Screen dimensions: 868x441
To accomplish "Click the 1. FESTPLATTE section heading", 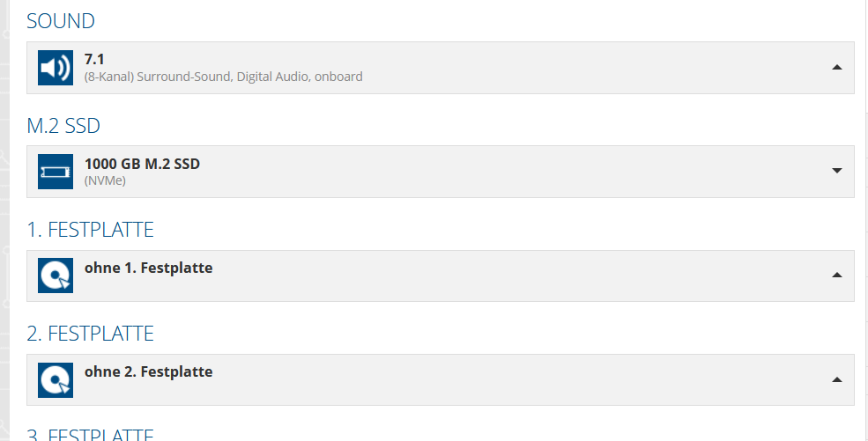I will pyautogui.click(x=90, y=230).
